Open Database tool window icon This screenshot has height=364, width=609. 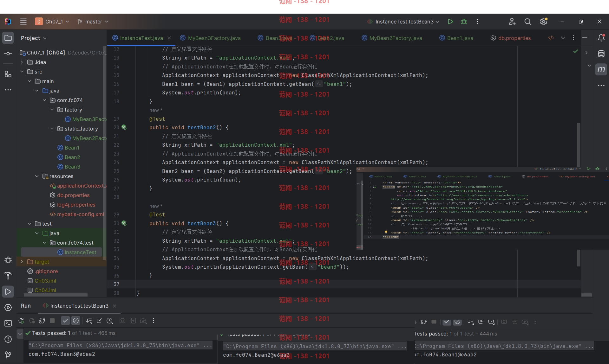click(x=601, y=54)
